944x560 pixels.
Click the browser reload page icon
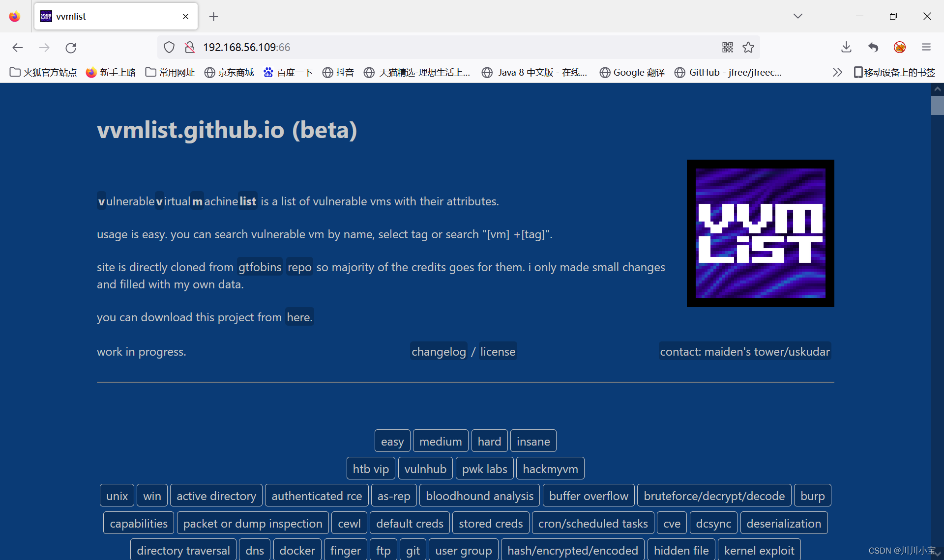click(x=71, y=48)
